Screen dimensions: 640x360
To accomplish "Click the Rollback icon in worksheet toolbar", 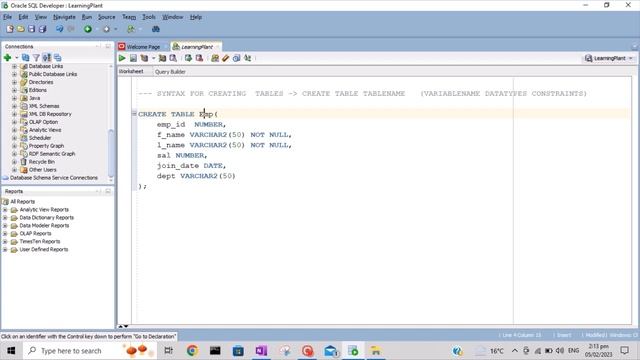I will tap(199, 58).
